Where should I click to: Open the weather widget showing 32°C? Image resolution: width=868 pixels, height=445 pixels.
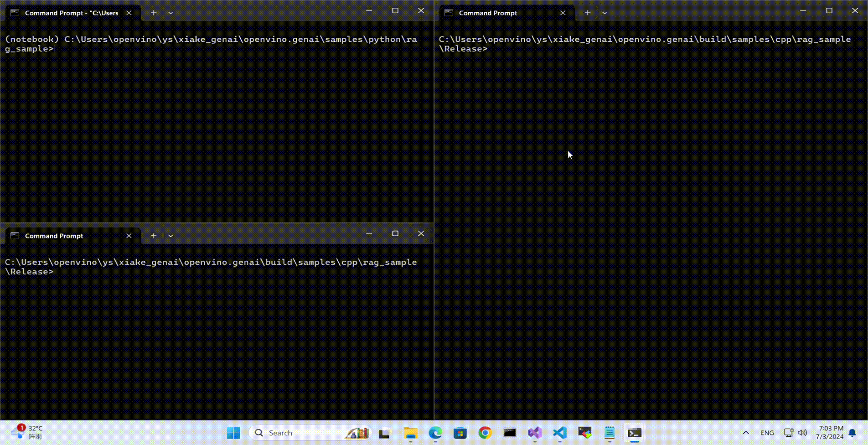pyautogui.click(x=27, y=432)
